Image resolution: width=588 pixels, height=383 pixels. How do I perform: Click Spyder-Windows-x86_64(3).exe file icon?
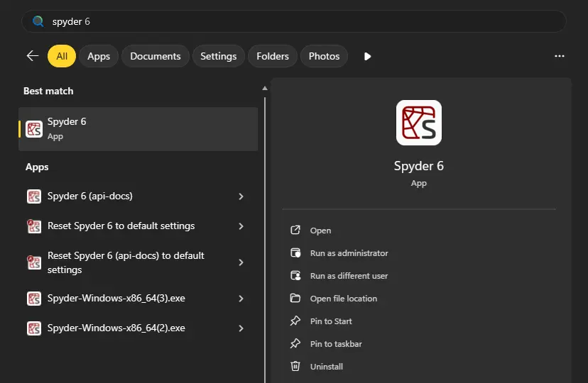[34, 299]
